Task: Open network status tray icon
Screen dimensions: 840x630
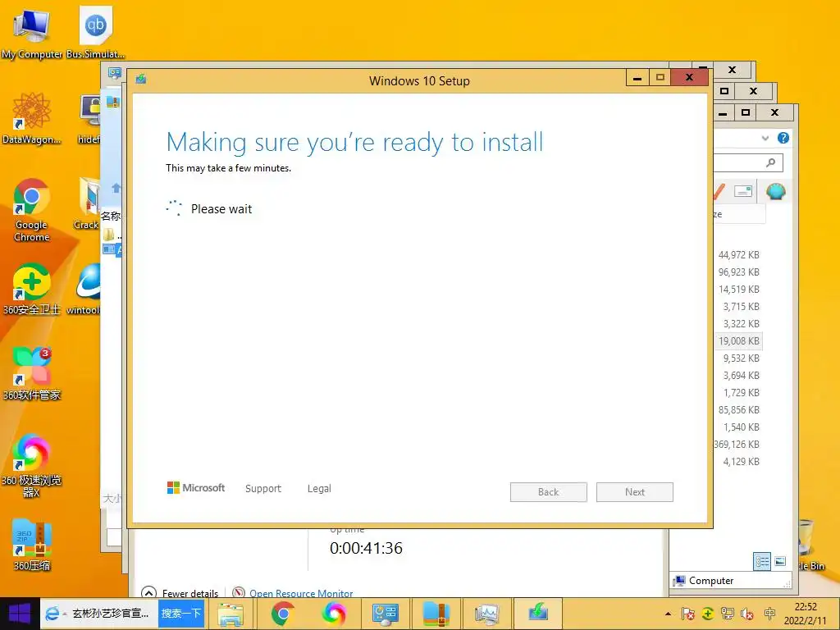Action: point(727,614)
